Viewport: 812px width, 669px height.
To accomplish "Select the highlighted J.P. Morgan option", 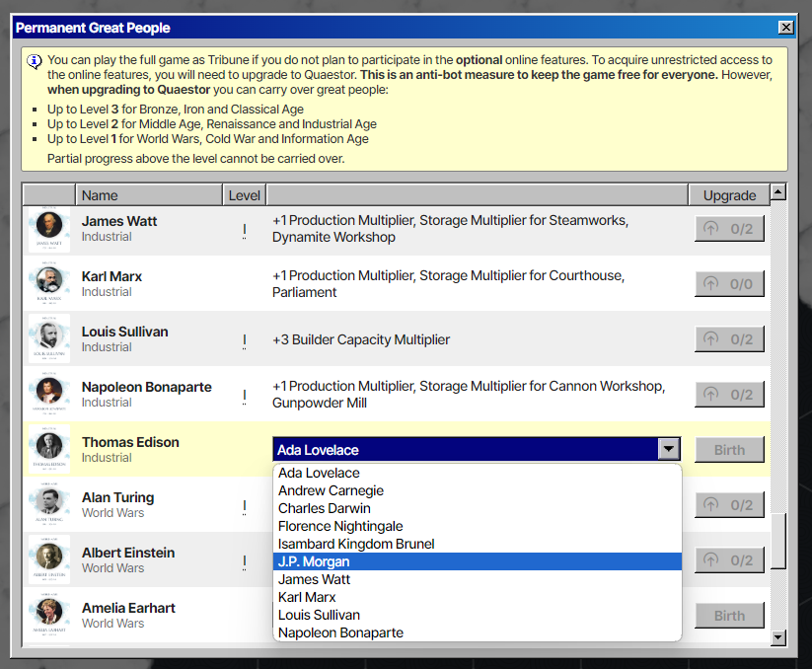I will point(477,561).
